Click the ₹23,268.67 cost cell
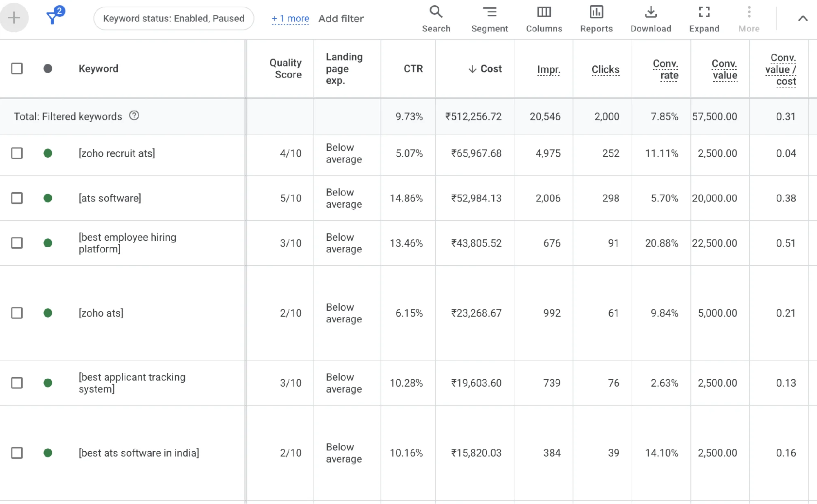 pos(476,313)
